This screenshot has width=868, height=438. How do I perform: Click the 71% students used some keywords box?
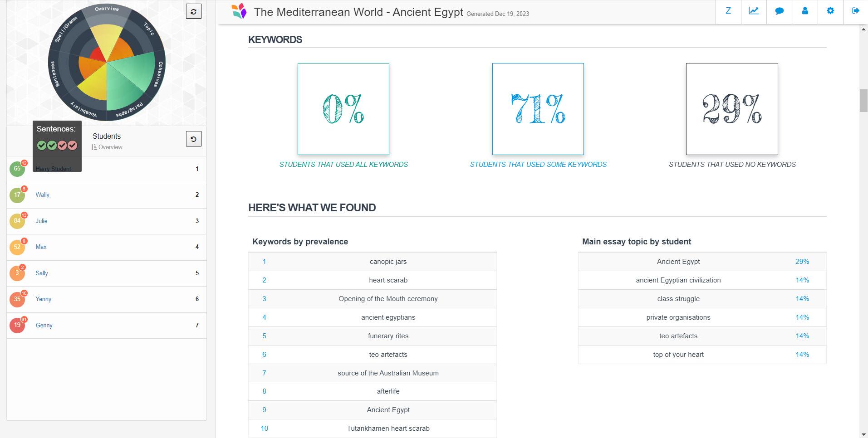pos(538,109)
